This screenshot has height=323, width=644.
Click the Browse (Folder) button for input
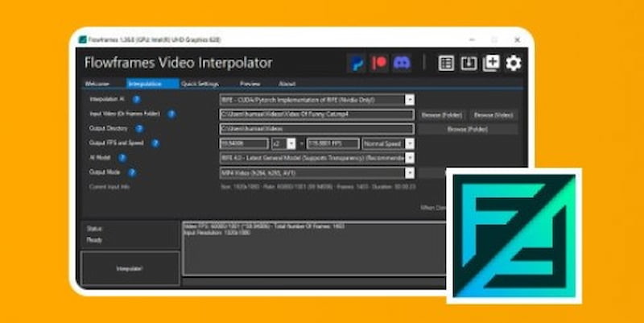point(442,115)
